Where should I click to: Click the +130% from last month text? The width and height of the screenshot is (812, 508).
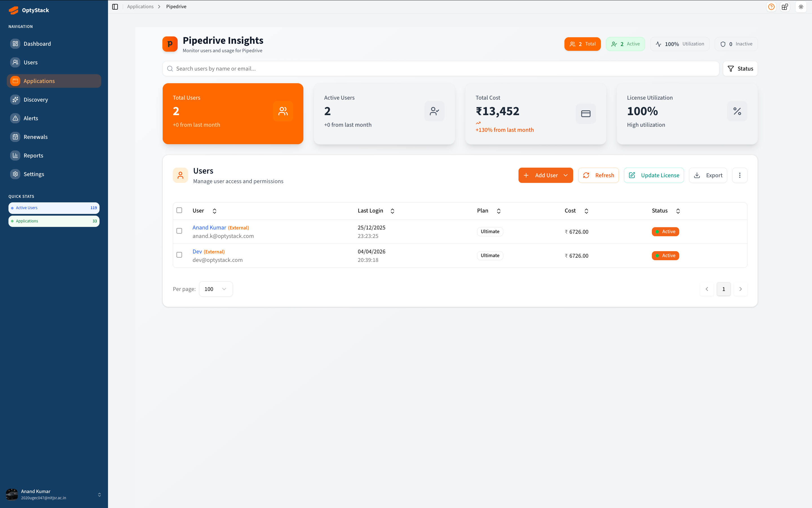point(505,130)
